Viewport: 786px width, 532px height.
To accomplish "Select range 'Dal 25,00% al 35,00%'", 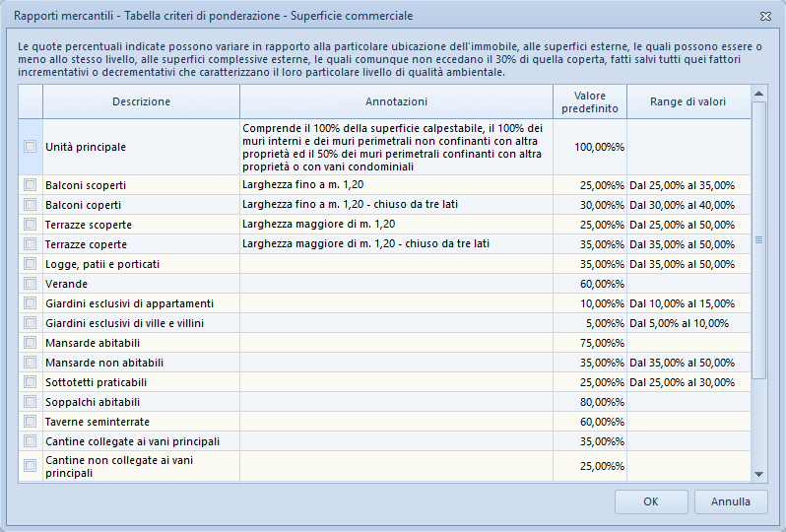I will point(683,185).
